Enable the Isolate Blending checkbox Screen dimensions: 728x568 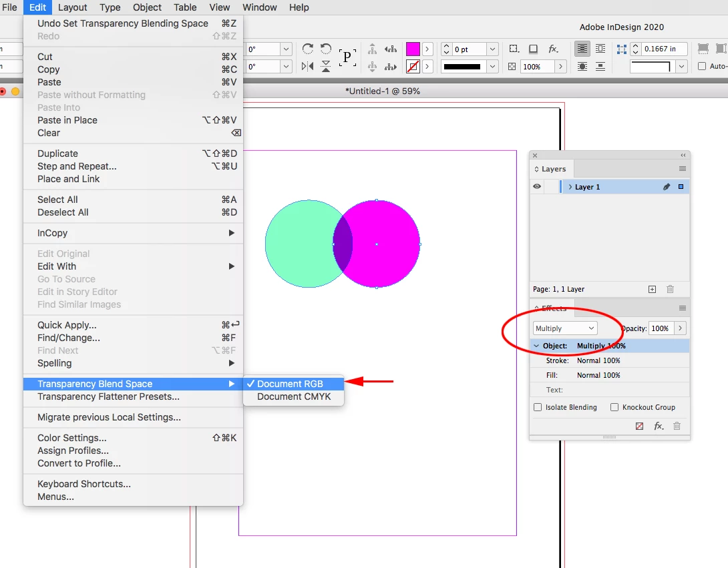coord(538,407)
